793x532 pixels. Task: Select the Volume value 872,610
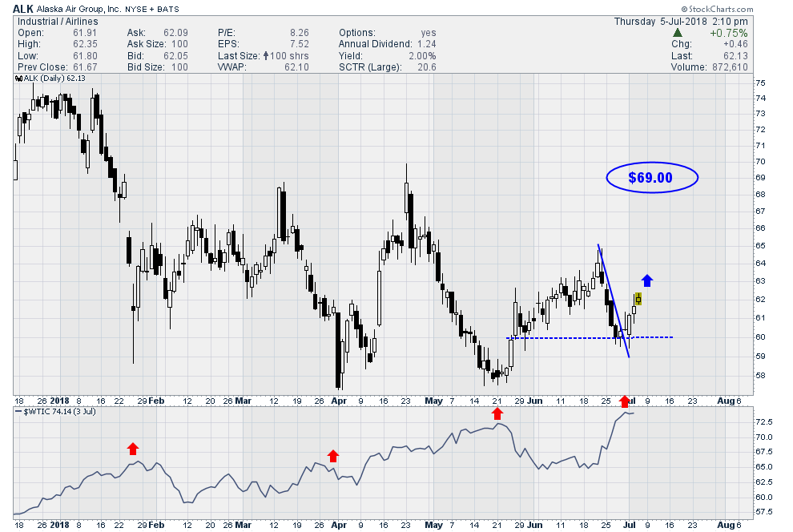(x=729, y=66)
